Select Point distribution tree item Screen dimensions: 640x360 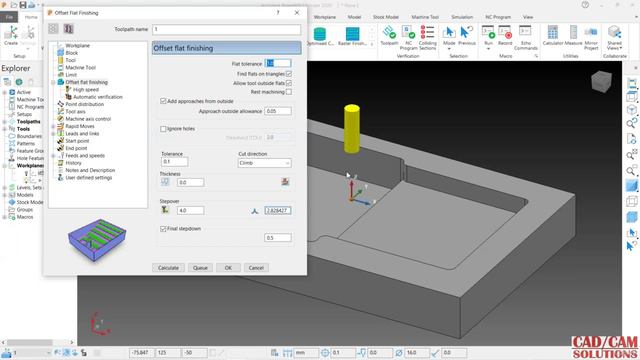pos(84,104)
